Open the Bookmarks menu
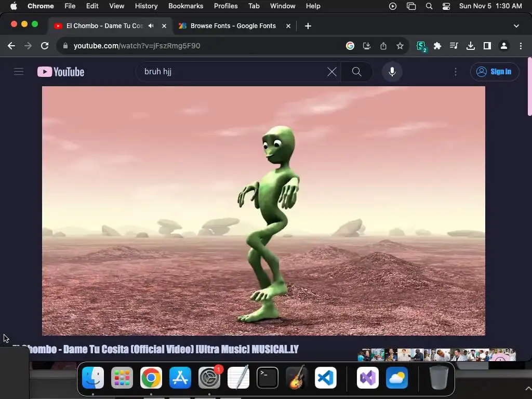The height and width of the screenshot is (399, 532). click(185, 6)
